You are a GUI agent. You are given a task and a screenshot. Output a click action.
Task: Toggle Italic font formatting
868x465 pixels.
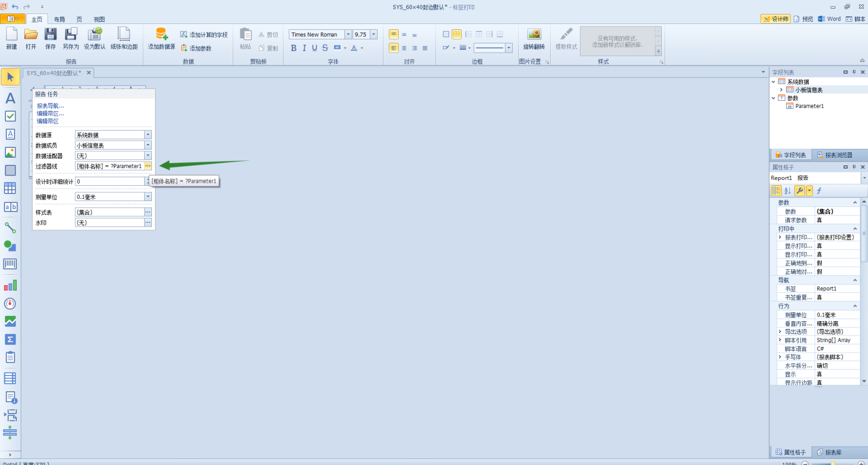tap(304, 48)
